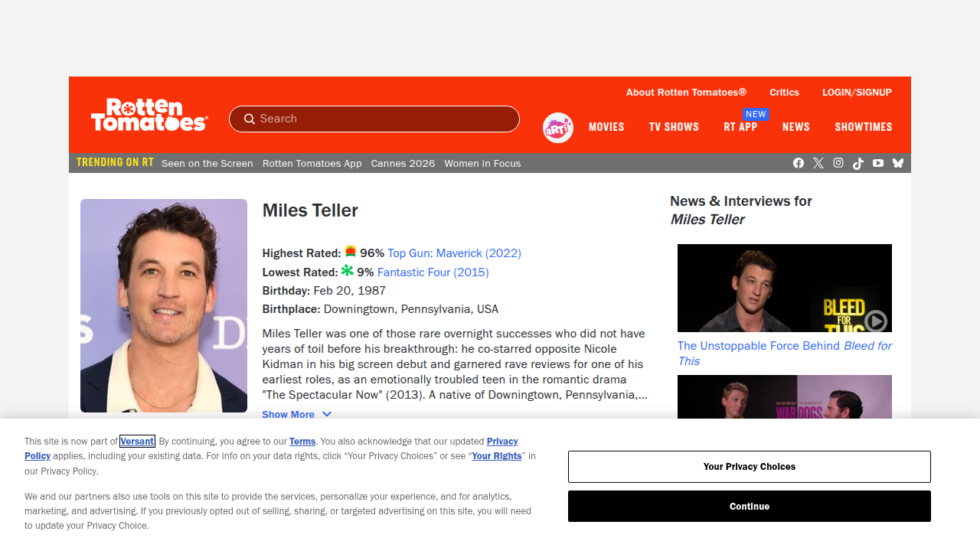Click the green rotten splat icon
980x551 pixels.
click(348, 270)
